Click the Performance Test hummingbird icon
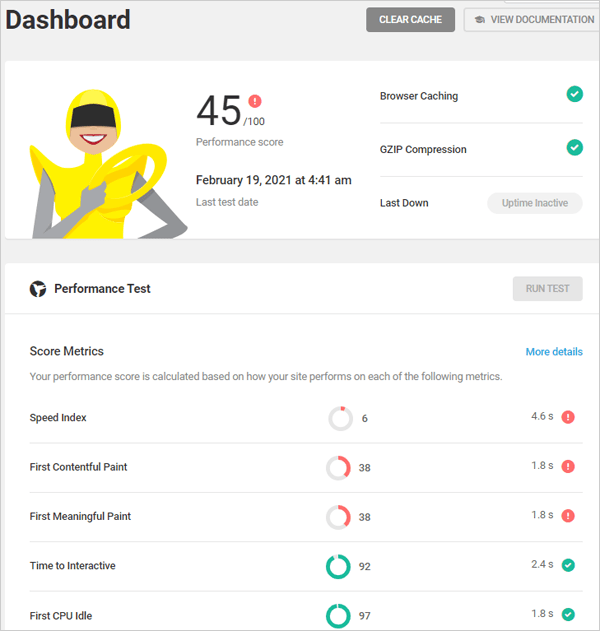This screenshot has height=631, width=600. click(x=38, y=289)
